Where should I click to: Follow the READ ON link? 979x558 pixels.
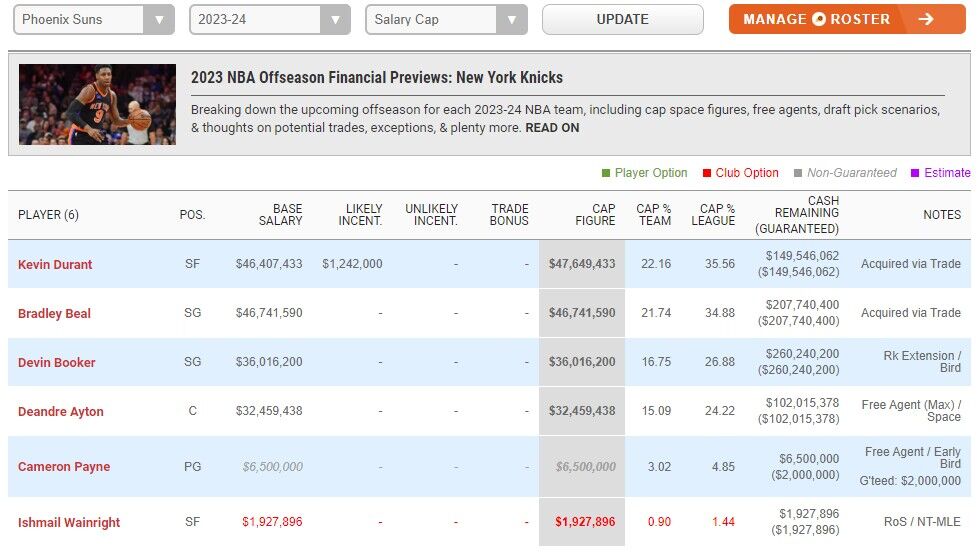point(552,128)
